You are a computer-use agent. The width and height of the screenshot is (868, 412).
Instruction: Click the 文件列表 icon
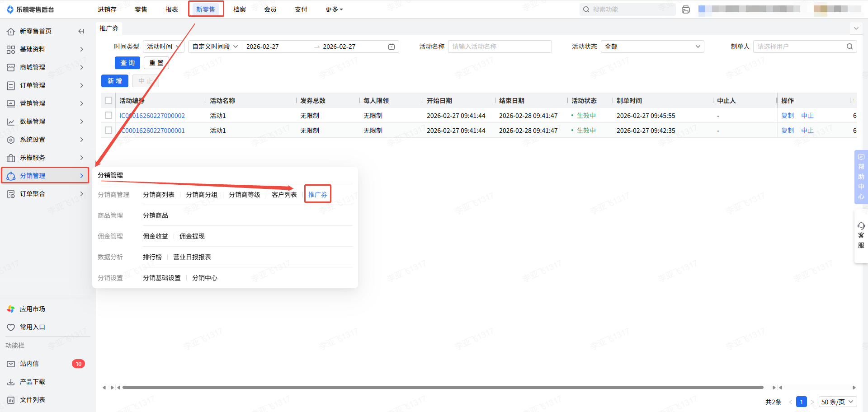click(x=11, y=400)
